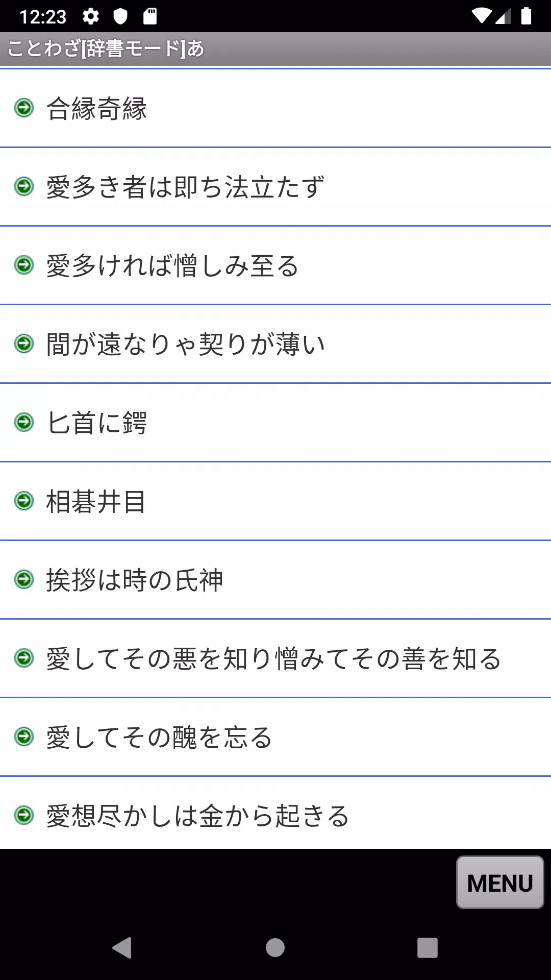Open the settings gear icon in the status bar

(x=90, y=17)
